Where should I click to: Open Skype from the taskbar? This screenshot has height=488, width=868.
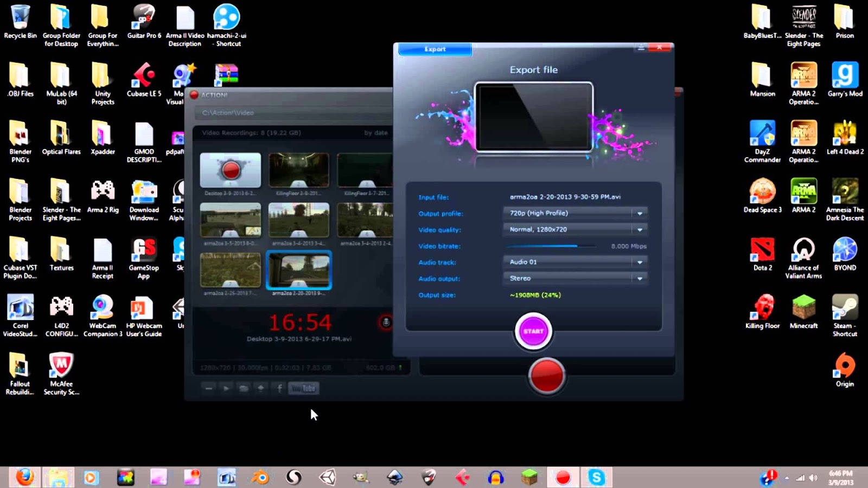tap(597, 477)
